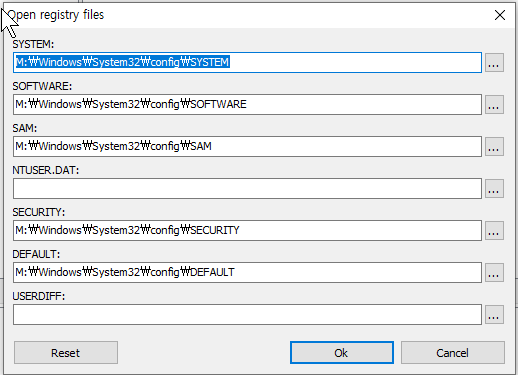Viewport: 518px width, 375px height.
Task: Click the NTUSER.DAT: label
Action: [46, 170]
